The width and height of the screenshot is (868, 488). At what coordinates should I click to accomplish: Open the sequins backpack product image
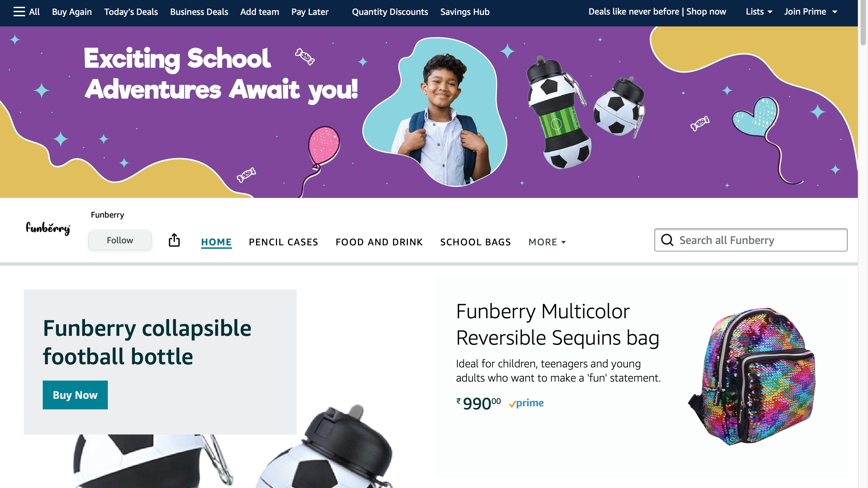point(752,376)
